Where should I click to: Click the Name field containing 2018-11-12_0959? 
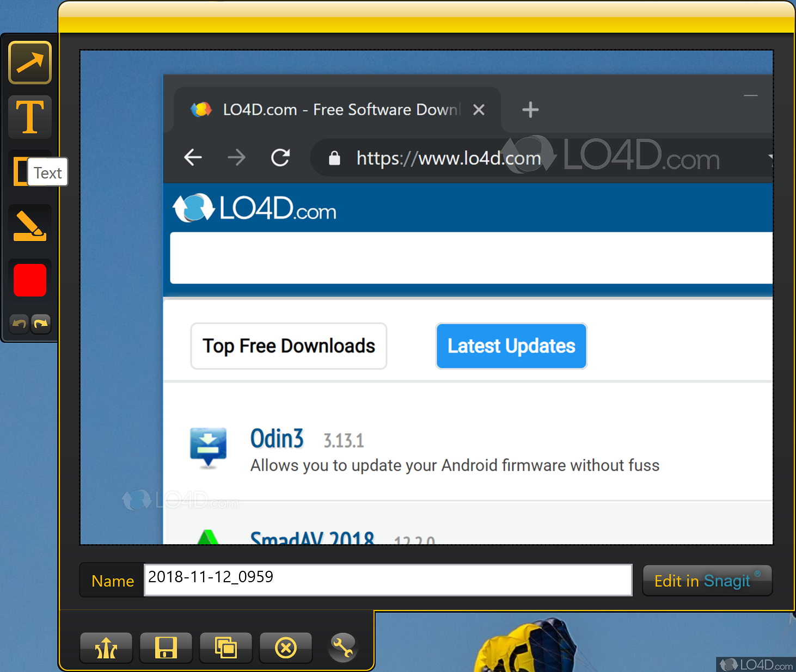click(x=388, y=580)
